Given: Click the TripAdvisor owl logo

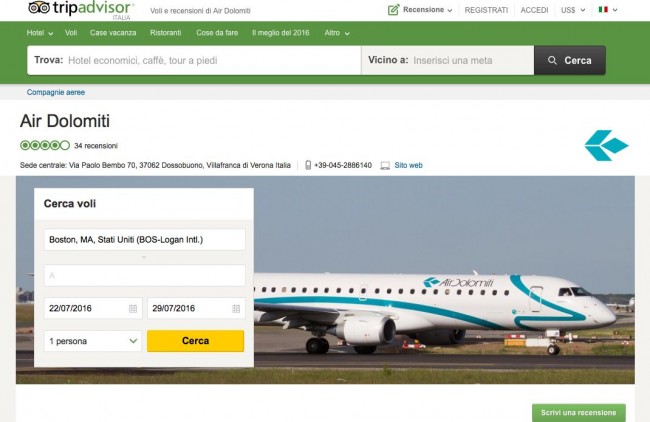Looking at the screenshot, I should [39, 7].
